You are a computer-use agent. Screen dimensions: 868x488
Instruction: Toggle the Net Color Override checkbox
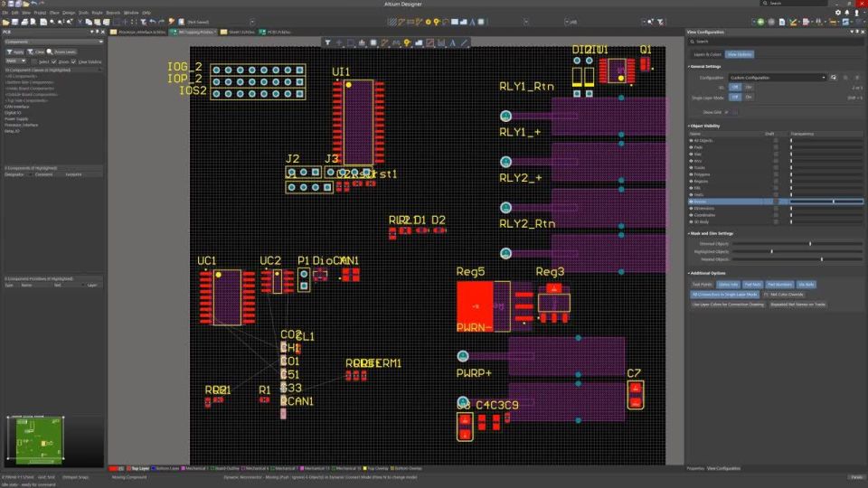[766, 295]
